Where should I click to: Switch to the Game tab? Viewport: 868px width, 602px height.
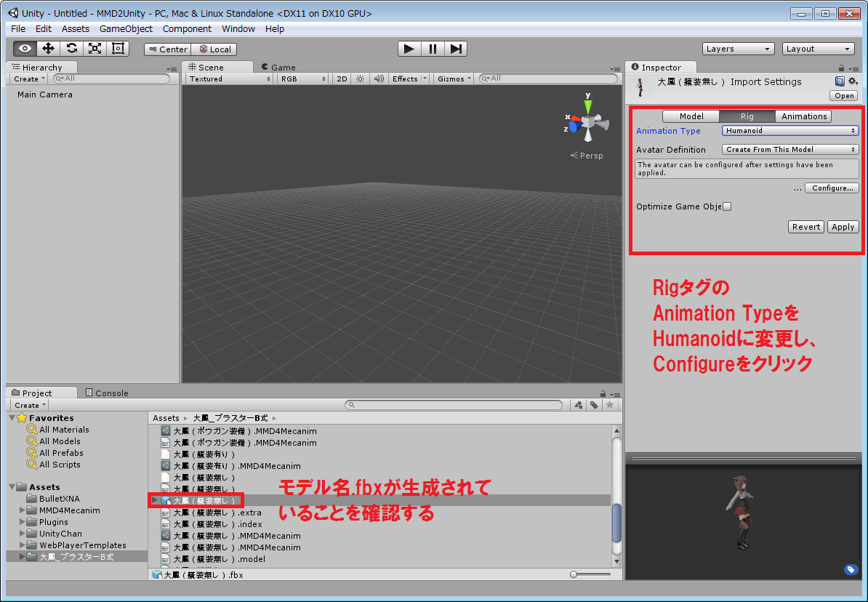pos(278,67)
